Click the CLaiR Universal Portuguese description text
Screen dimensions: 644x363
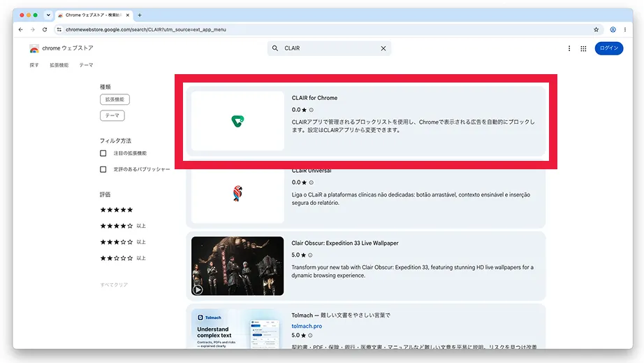[411, 199]
